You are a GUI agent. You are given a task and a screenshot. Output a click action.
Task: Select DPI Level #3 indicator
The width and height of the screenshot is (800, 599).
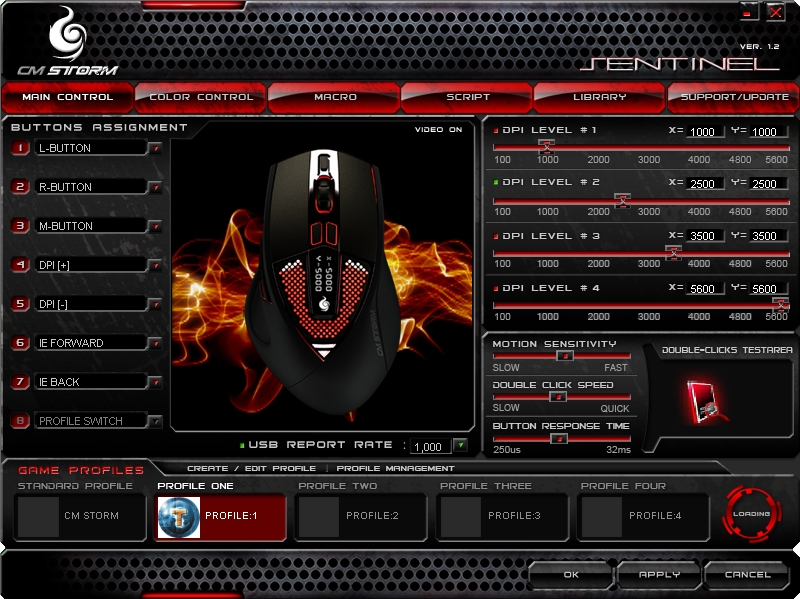tap(496, 236)
